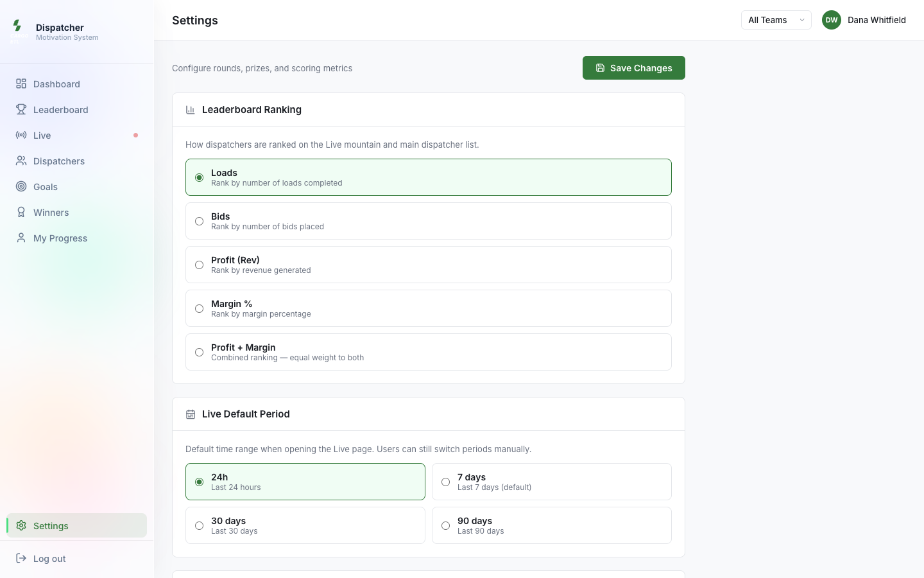This screenshot has height=578, width=924.
Task: Select the Bids ranking option
Action: 429,221
